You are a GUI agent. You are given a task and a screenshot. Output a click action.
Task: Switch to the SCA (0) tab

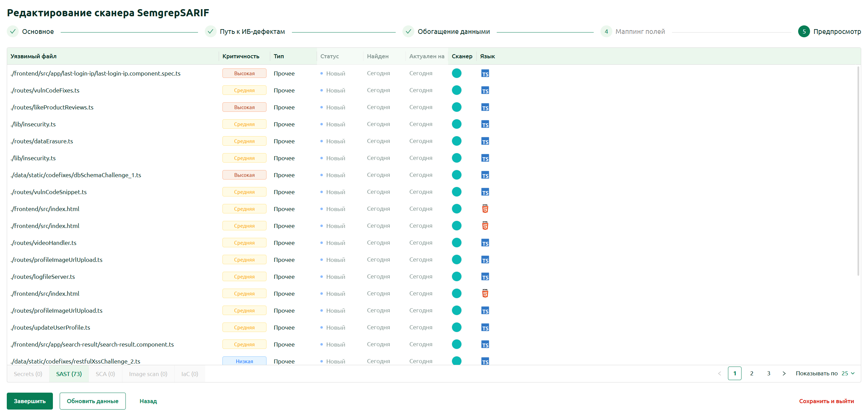[105, 374]
